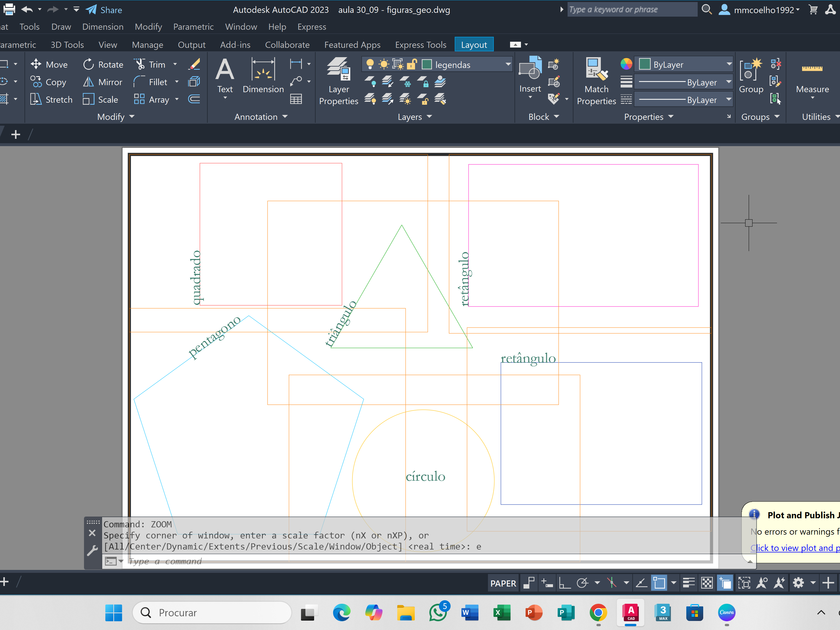This screenshot has width=840, height=630.
Task: Toggle PAPER model space button
Action: [503, 583]
